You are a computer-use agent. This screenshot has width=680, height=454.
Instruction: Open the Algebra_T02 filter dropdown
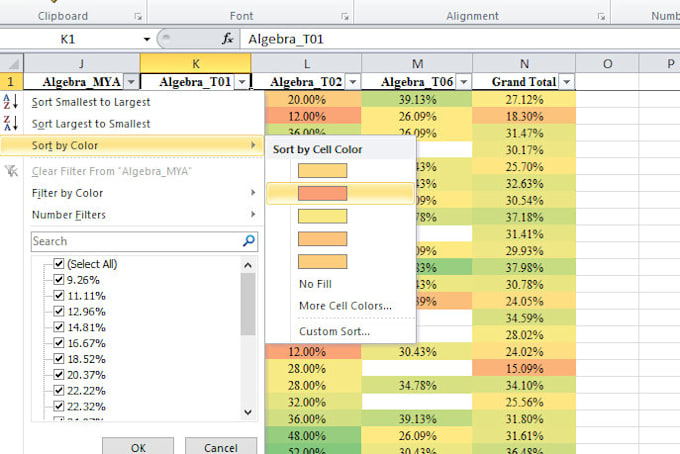(x=353, y=82)
